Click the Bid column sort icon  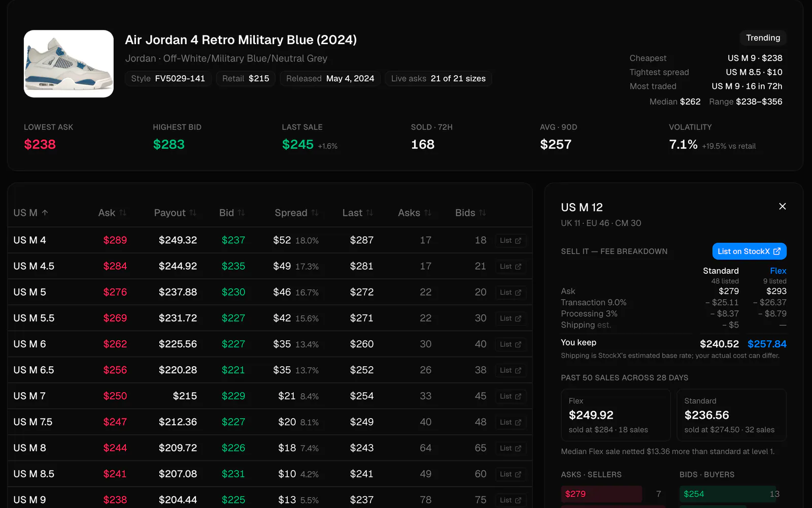(241, 213)
